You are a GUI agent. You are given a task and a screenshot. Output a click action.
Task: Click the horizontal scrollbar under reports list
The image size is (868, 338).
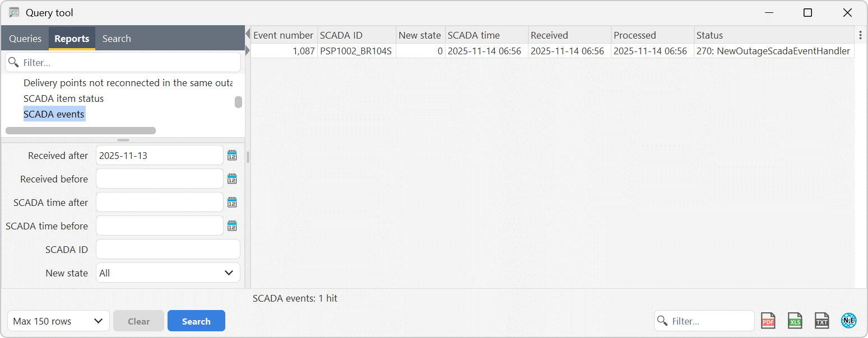(x=81, y=131)
